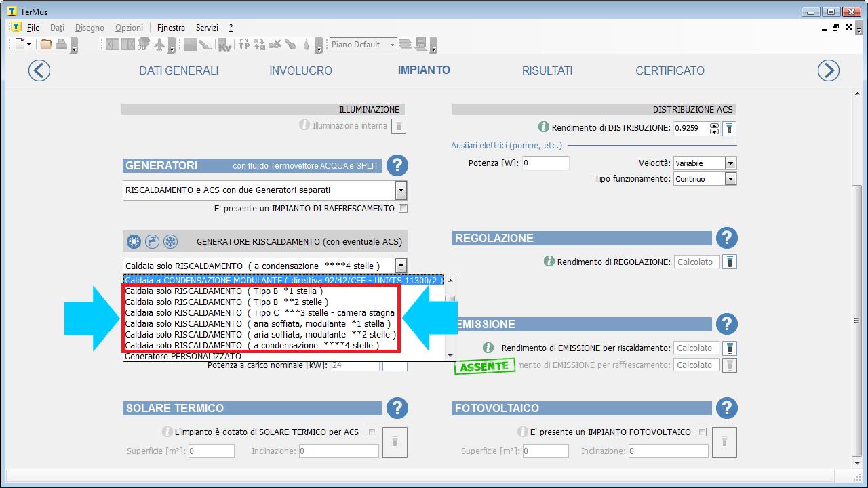Tick the SOLARE TERMICO per ACS checkbox
Image resolution: width=868 pixels, height=488 pixels.
(372, 432)
